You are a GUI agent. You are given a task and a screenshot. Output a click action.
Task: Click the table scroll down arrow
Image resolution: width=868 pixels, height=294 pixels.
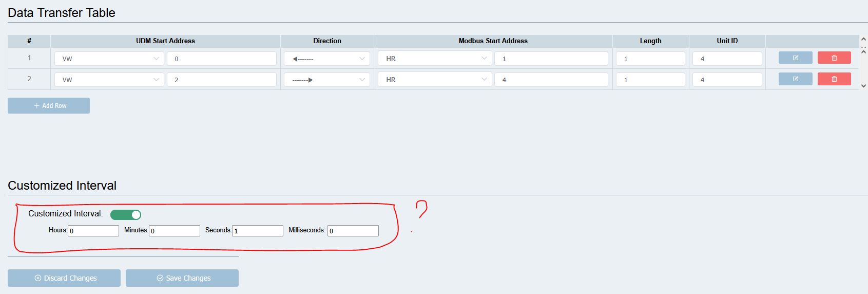(863, 86)
